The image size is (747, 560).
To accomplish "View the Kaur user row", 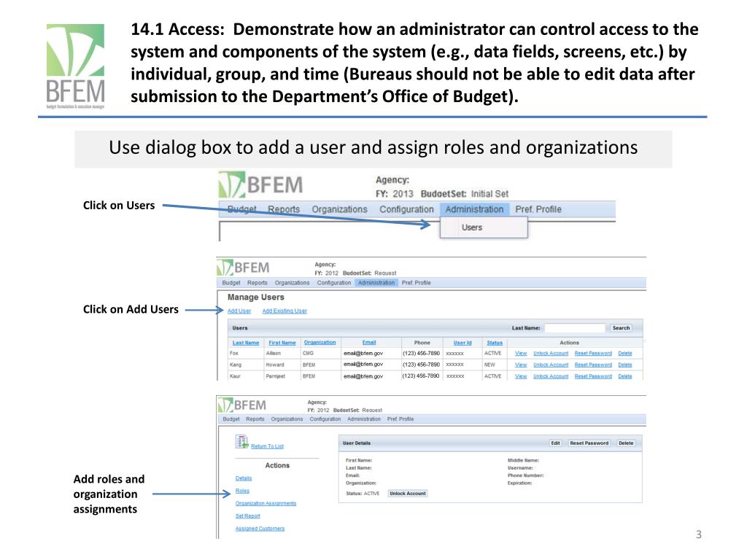I will [521, 376].
